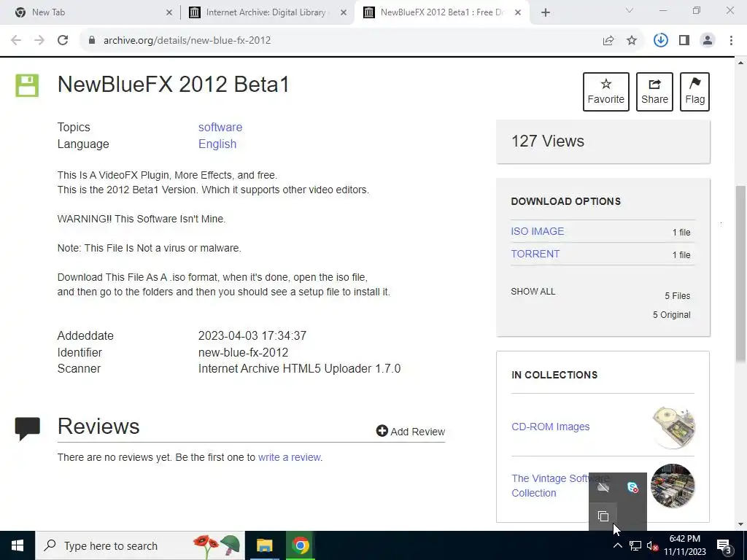The width and height of the screenshot is (747, 560).
Task: Click the write a review link
Action: 289,457
